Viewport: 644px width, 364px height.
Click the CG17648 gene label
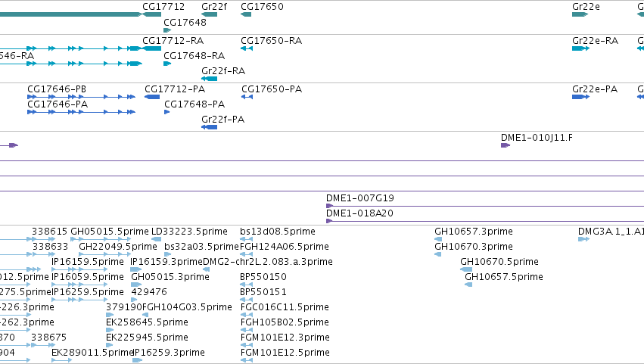pyautogui.click(x=185, y=22)
